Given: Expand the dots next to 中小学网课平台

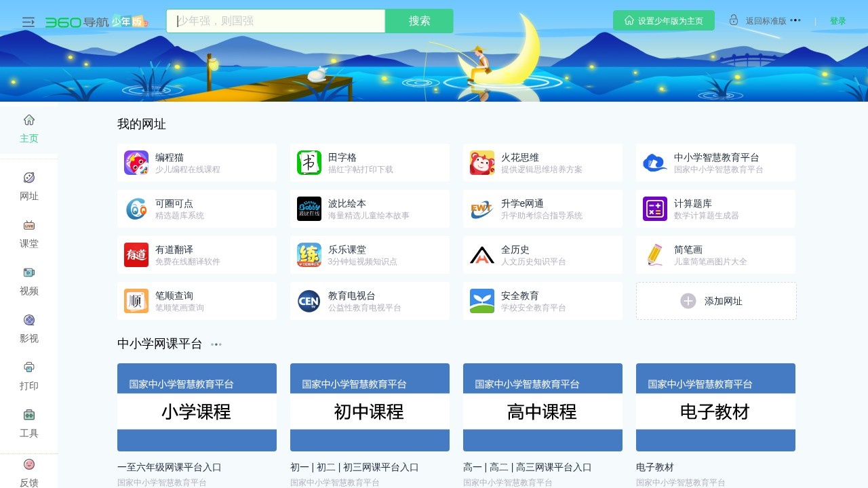Looking at the screenshot, I should (x=216, y=344).
